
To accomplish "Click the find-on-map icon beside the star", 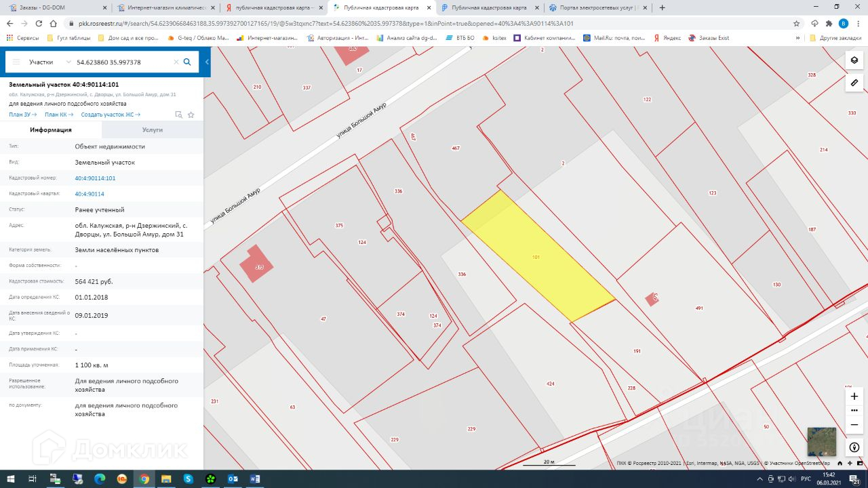I will coord(178,115).
